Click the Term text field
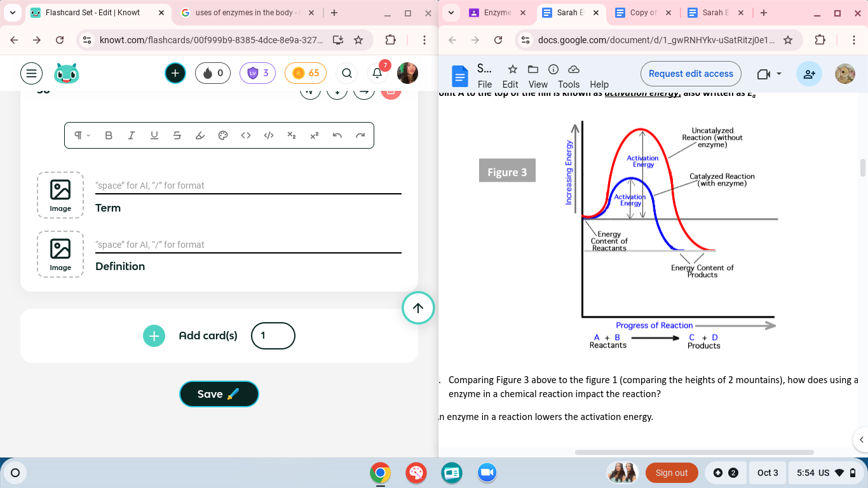868x488 pixels. click(x=248, y=186)
